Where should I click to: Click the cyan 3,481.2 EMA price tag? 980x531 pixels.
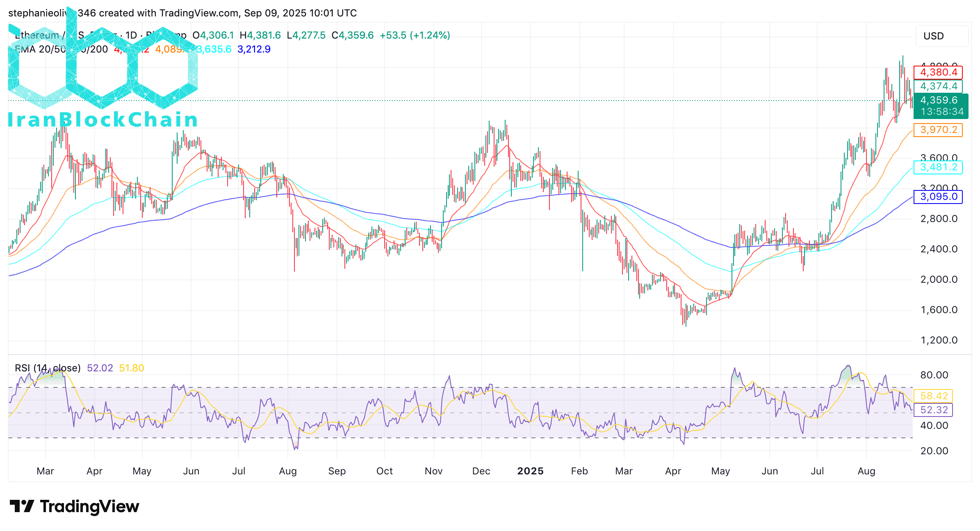pos(938,167)
